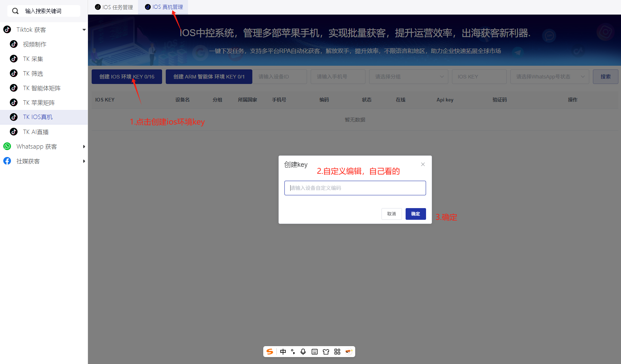Screen dimensions: 621x364
Task: Confirm the 创建key dialog with 确定
Action: point(415,214)
